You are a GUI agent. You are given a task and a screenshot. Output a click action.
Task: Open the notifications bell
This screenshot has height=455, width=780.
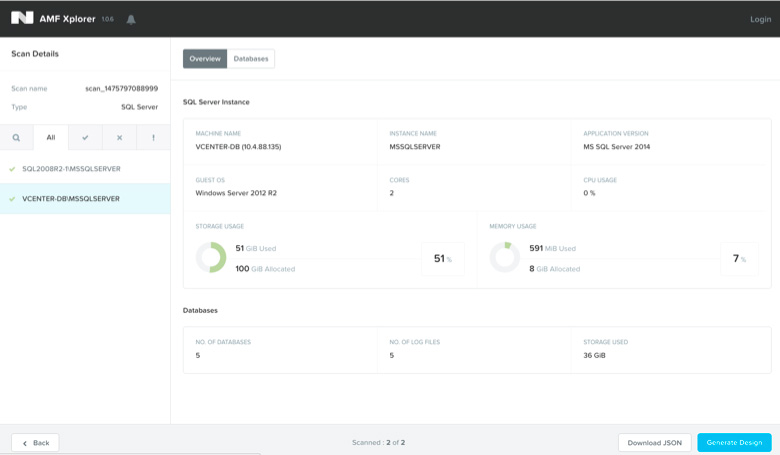coord(131,19)
